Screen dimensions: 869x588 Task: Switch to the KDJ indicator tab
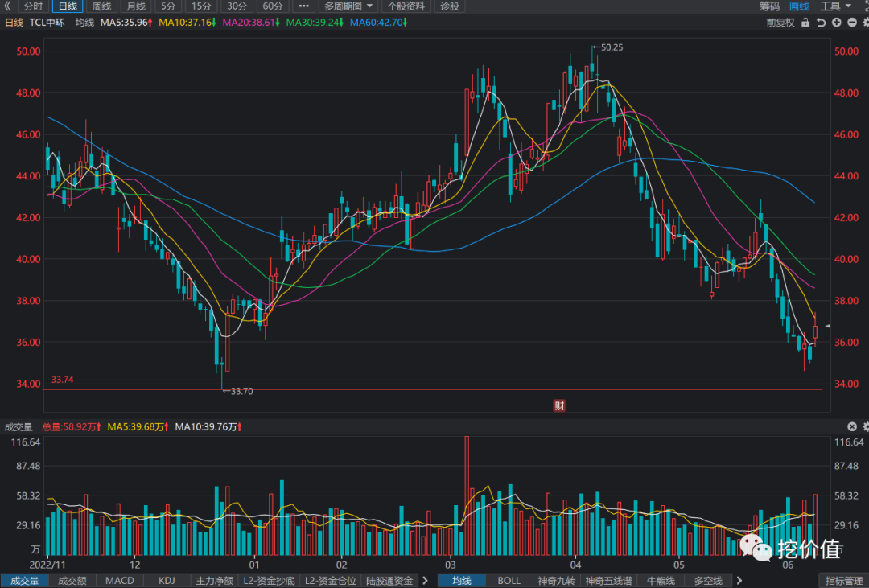(x=167, y=581)
